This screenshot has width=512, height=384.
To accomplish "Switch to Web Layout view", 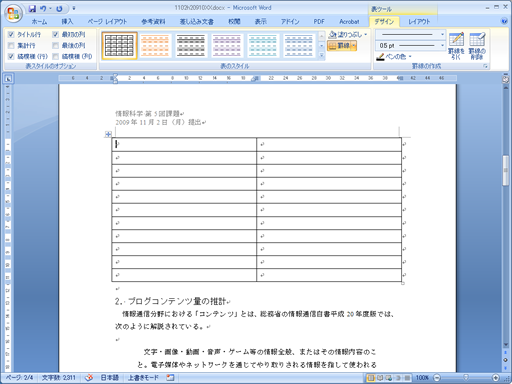I will (x=389, y=378).
